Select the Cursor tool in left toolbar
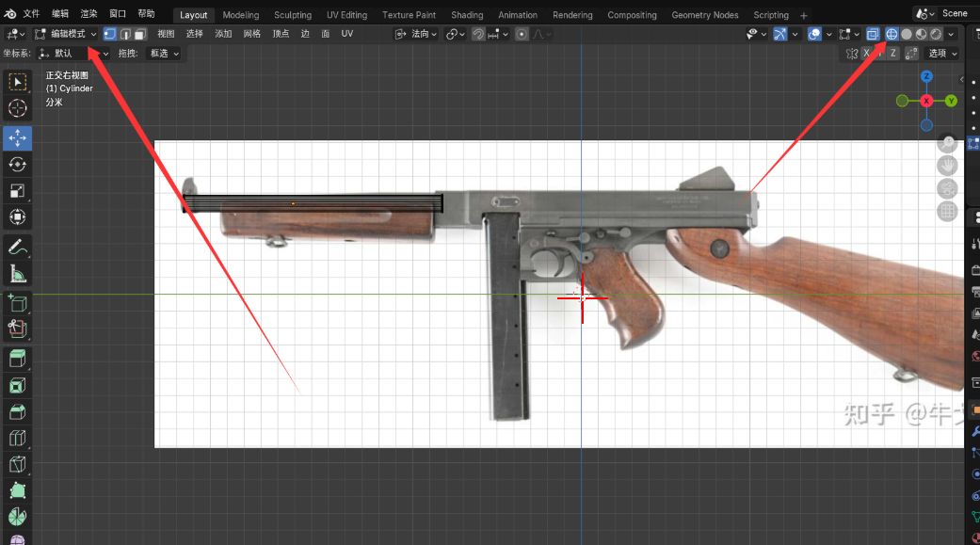 pyautogui.click(x=17, y=108)
